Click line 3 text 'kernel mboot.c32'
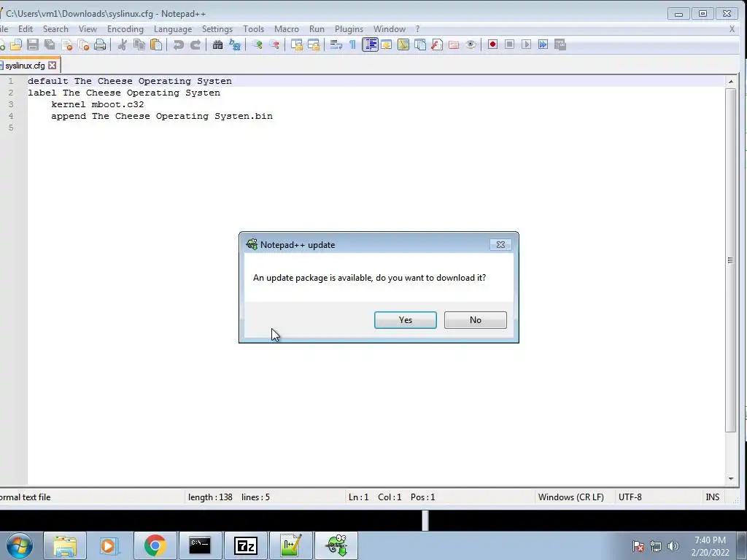The image size is (747, 560). [98, 104]
